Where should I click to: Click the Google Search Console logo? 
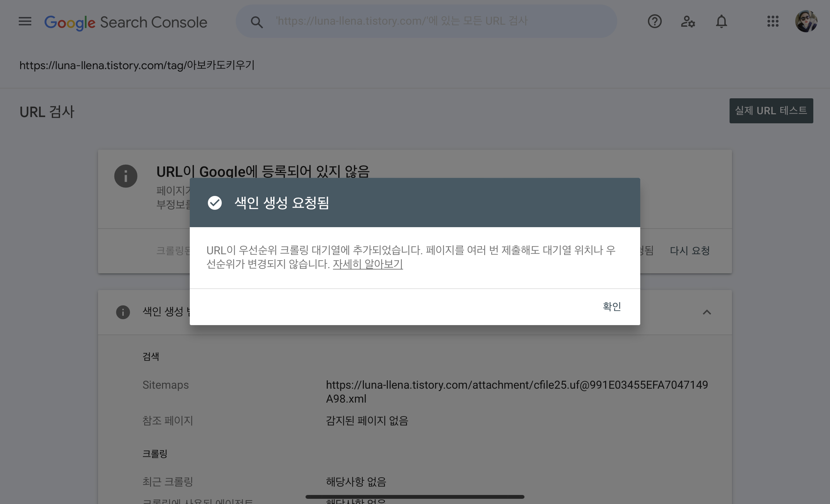[126, 22]
